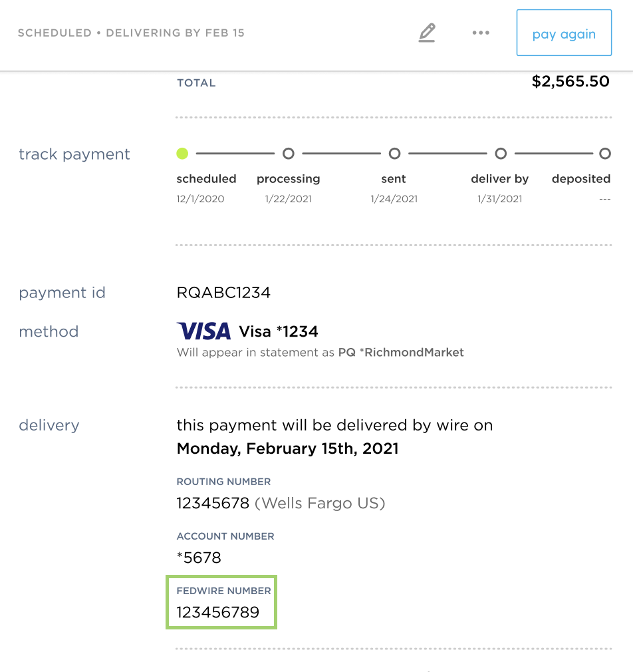Click the deliver by step circle
Viewport: 633px width, 672px height.
[501, 154]
